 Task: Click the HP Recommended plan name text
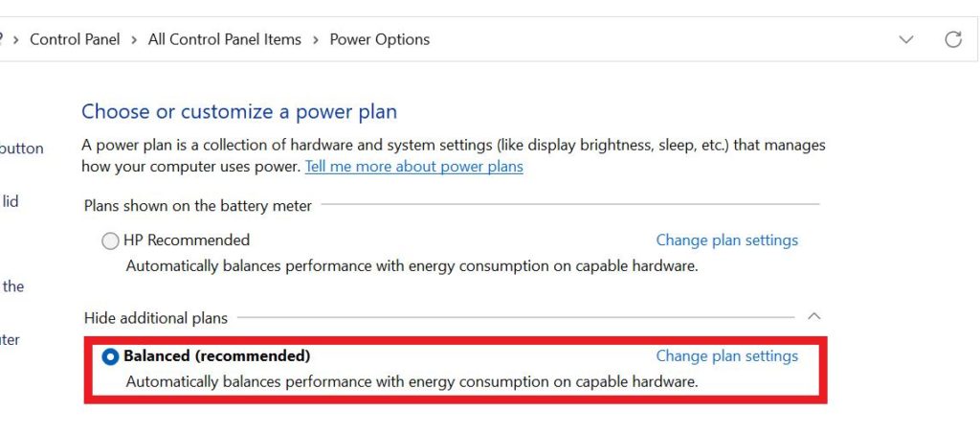pos(187,240)
